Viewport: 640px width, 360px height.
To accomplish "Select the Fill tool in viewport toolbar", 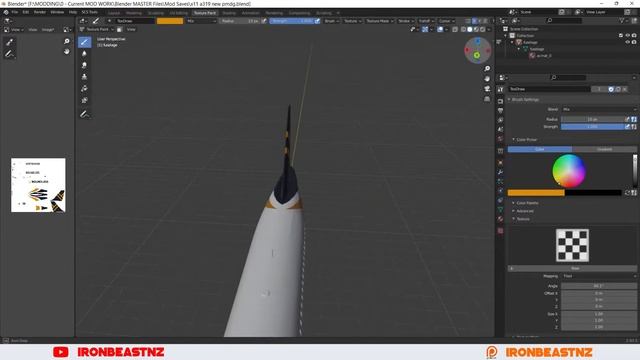I will [84, 89].
